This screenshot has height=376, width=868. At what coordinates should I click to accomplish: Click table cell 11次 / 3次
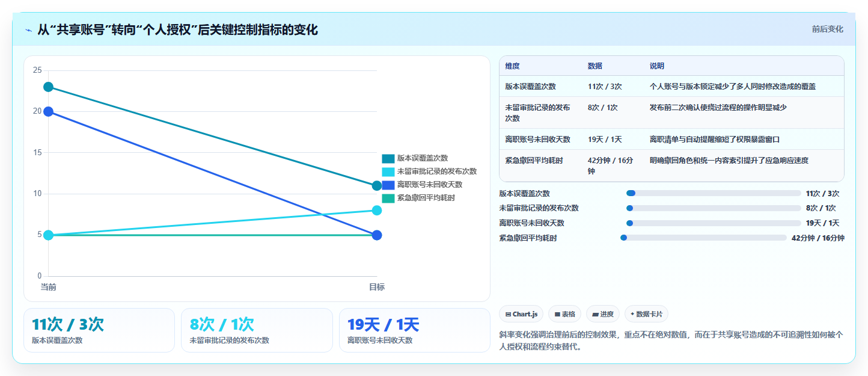pyautogui.click(x=605, y=87)
